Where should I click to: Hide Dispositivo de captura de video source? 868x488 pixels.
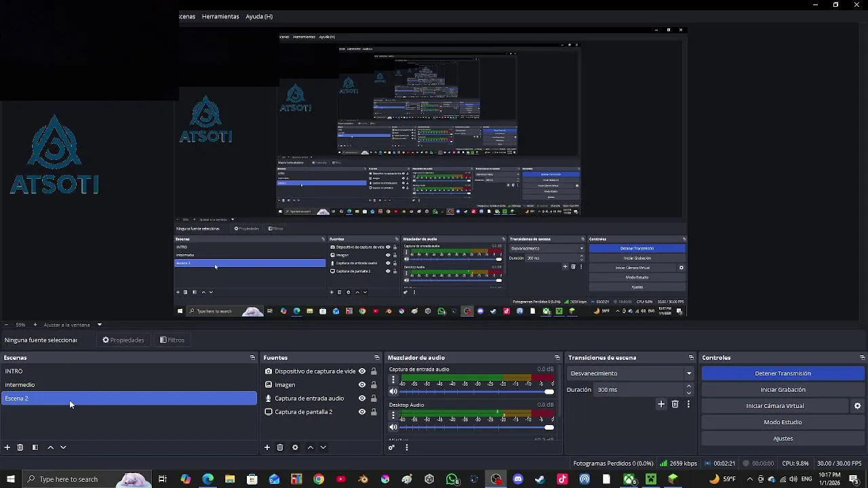click(362, 371)
